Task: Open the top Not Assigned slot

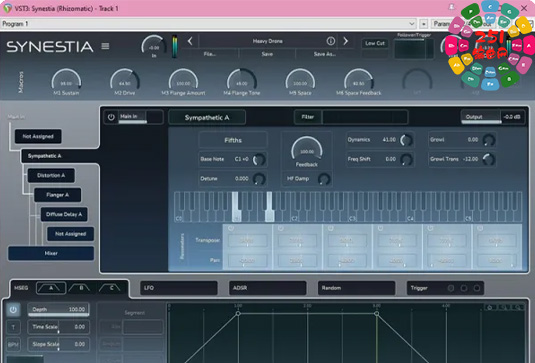Action: coord(38,136)
